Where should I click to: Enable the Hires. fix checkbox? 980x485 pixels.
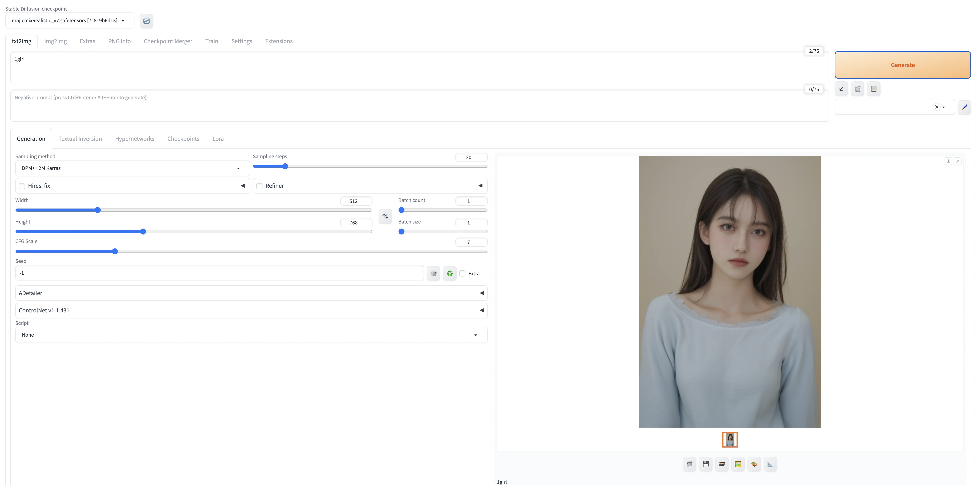point(22,186)
